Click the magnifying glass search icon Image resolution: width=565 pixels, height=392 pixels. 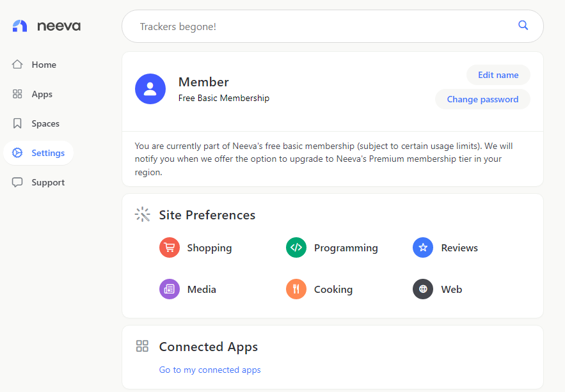(x=523, y=25)
